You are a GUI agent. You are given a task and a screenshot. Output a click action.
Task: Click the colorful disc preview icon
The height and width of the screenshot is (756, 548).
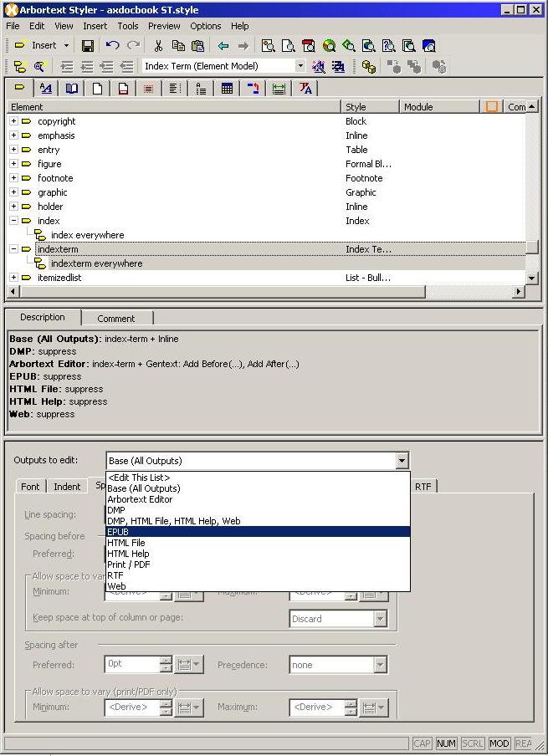[329, 46]
